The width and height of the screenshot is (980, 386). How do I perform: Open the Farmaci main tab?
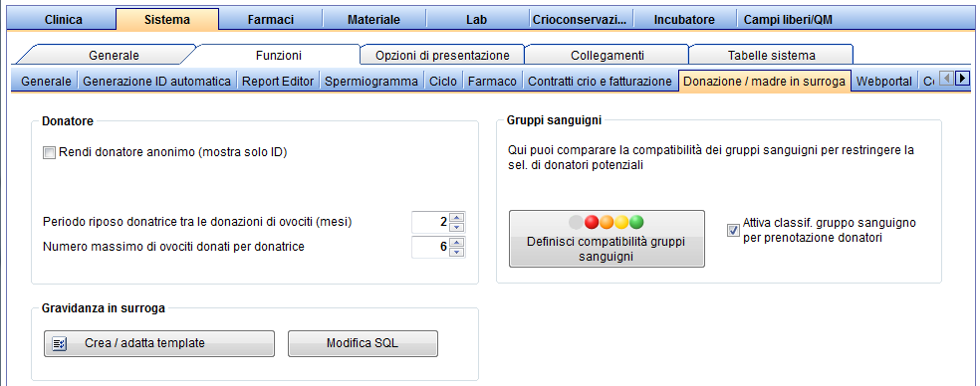[271, 19]
